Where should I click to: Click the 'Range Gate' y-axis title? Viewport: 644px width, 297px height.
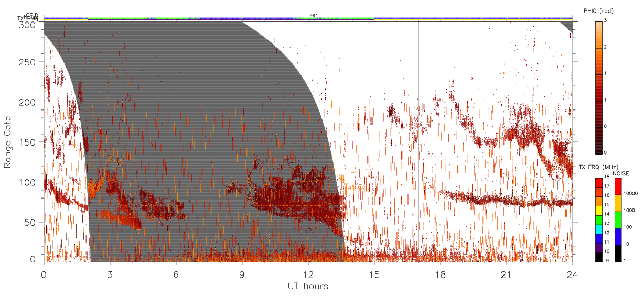coord(8,142)
